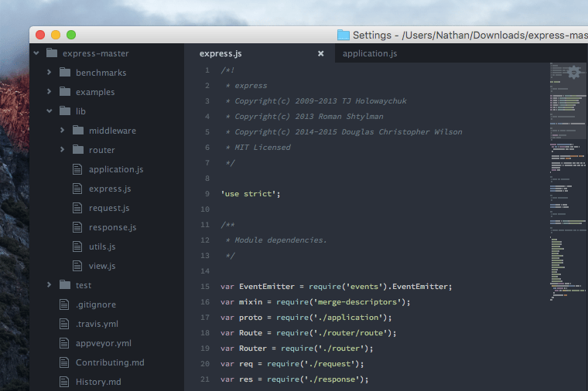This screenshot has height=391, width=588.
Task: Select the .gitignore file name
Action: (x=96, y=304)
